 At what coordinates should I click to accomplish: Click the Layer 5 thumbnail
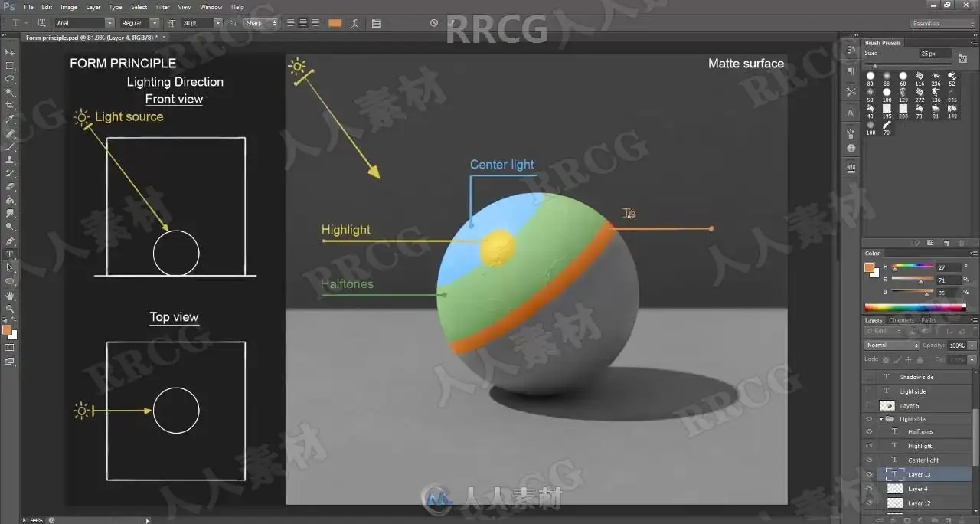887,405
